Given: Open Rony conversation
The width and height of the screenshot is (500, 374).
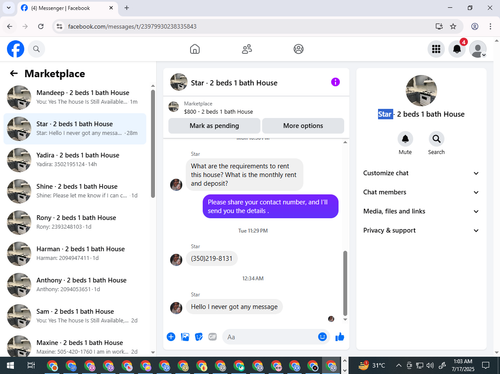Looking at the screenshot, I should [75, 222].
